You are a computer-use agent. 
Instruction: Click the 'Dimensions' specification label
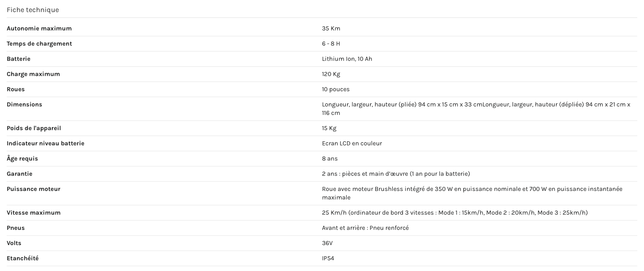(x=25, y=105)
